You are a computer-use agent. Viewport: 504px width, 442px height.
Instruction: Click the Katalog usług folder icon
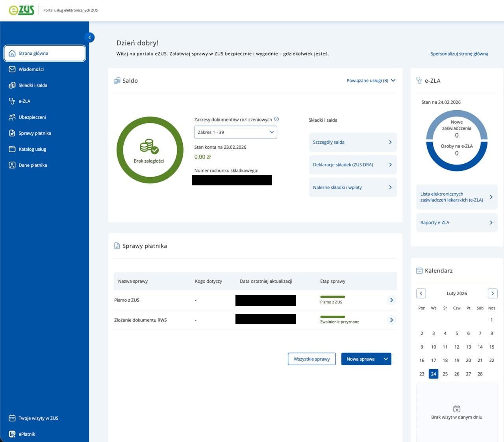tap(12, 149)
